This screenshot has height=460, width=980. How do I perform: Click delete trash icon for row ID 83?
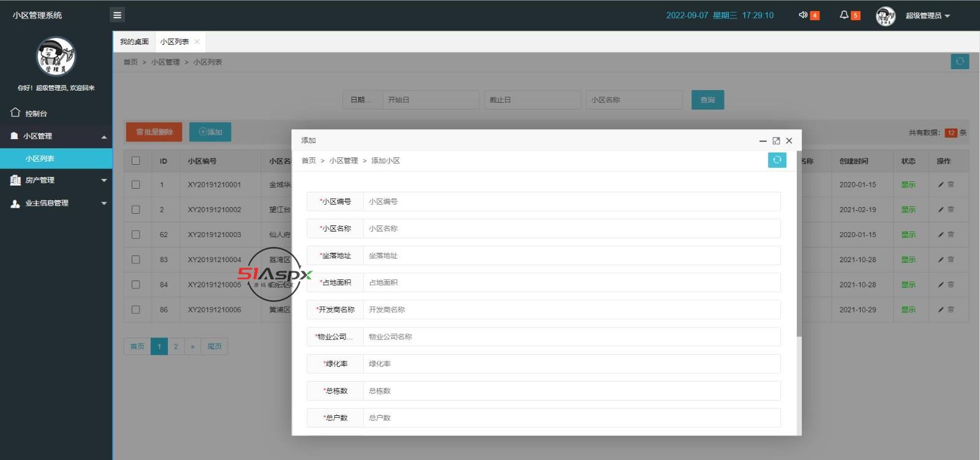coord(951,260)
